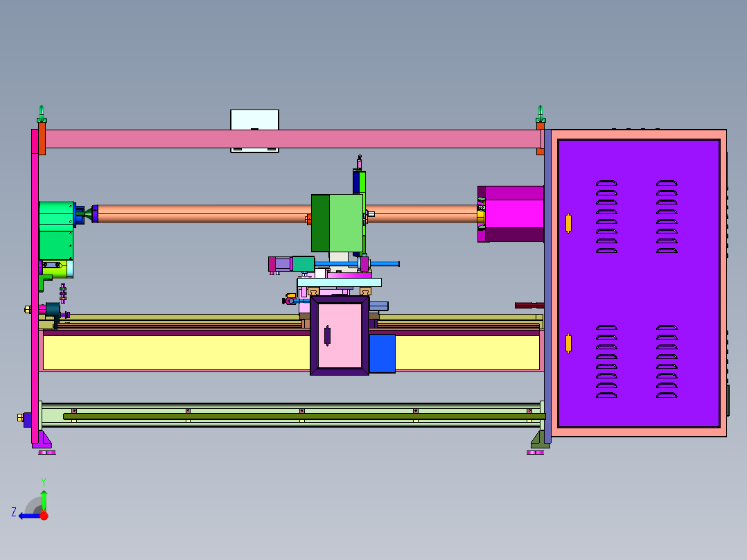Select the blue horizontal lead screw rod
The image size is (747, 560).
[x=385, y=263]
